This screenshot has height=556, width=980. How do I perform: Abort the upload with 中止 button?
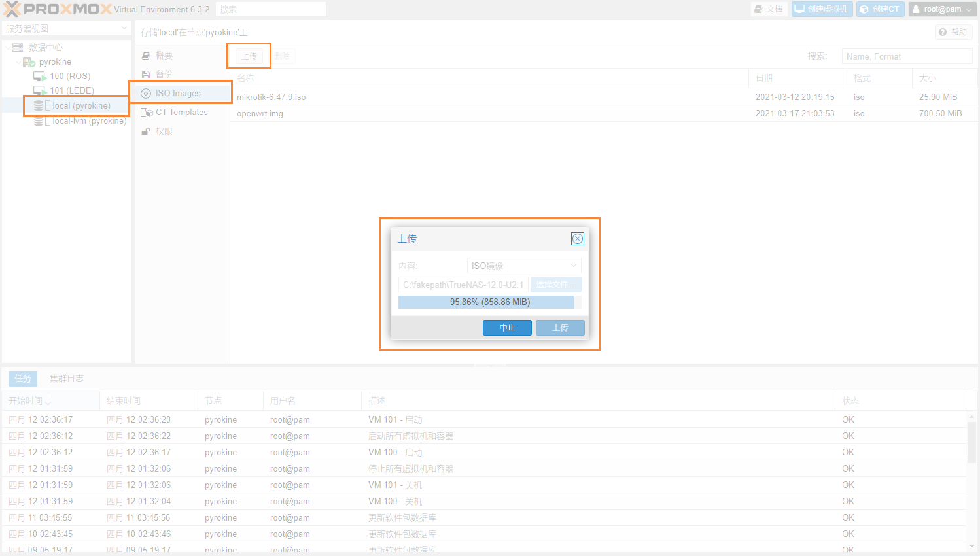507,328
